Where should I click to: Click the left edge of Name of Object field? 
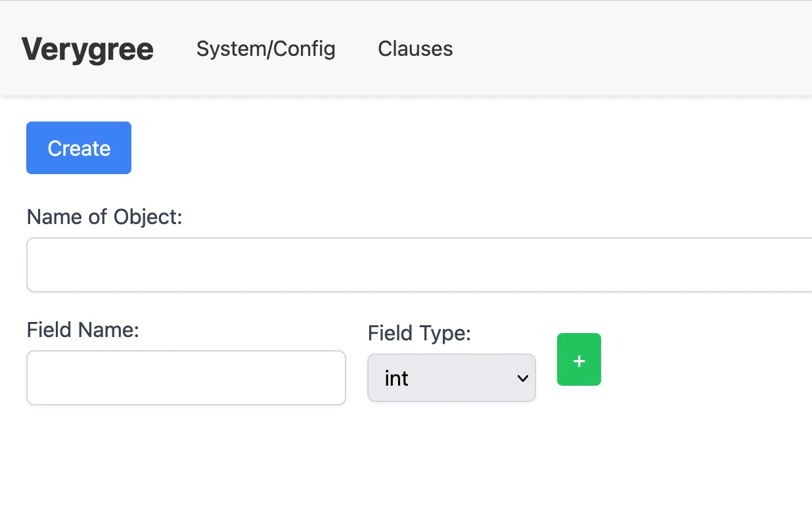pyautogui.click(x=34, y=265)
